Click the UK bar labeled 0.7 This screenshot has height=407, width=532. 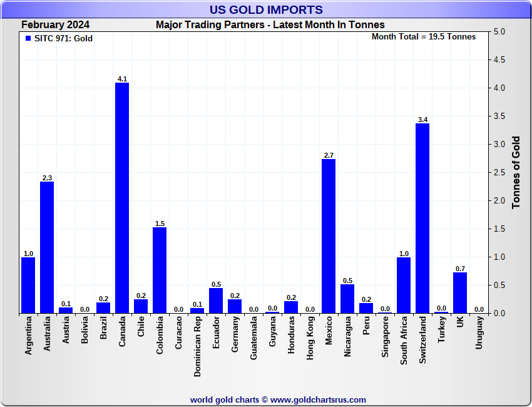pos(460,293)
